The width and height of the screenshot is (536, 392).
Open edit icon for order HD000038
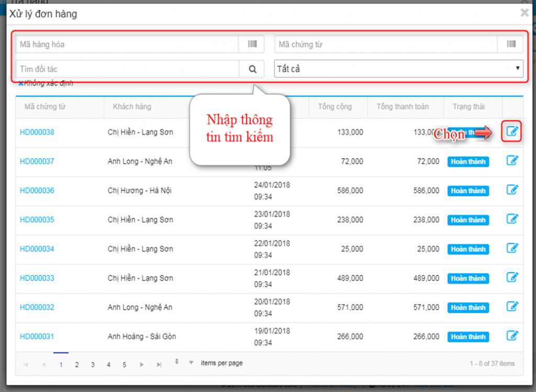pyautogui.click(x=512, y=131)
